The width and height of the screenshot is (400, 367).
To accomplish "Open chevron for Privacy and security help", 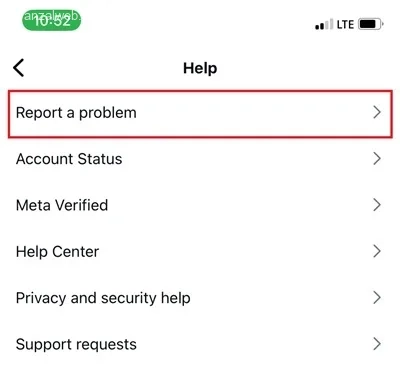I will pyautogui.click(x=377, y=297).
